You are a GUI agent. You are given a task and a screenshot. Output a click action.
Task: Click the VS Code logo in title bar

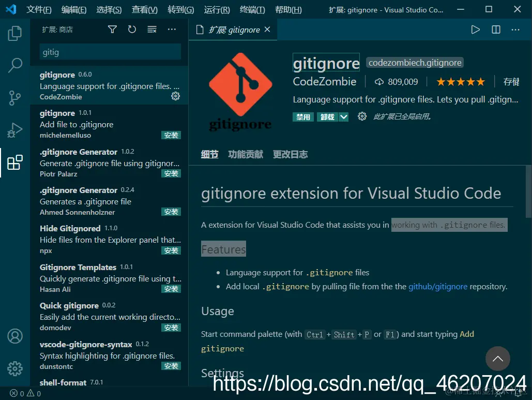point(11,9)
